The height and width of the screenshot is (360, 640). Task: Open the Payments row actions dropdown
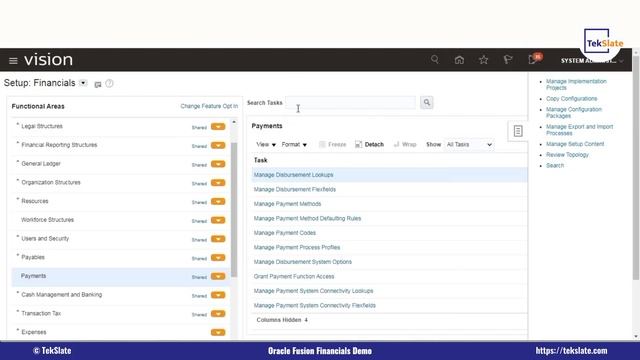(x=218, y=277)
